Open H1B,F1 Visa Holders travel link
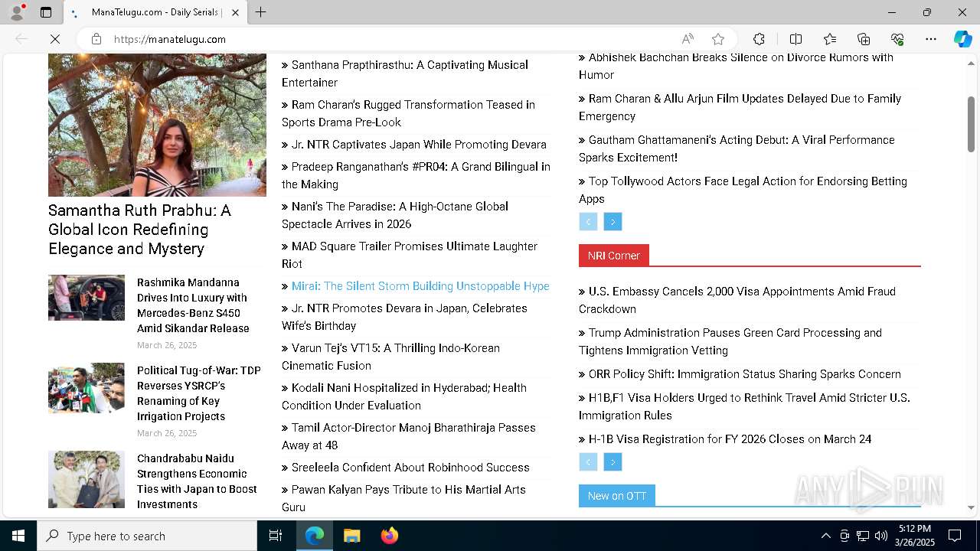 click(x=744, y=406)
